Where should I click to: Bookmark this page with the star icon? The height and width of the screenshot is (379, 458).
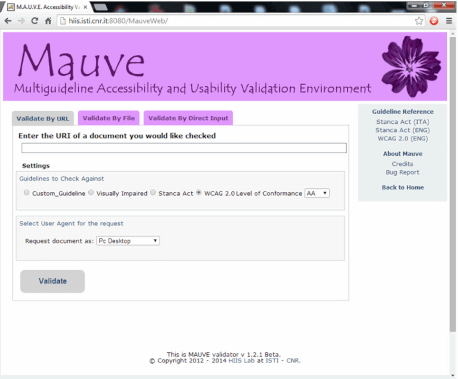pos(419,21)
